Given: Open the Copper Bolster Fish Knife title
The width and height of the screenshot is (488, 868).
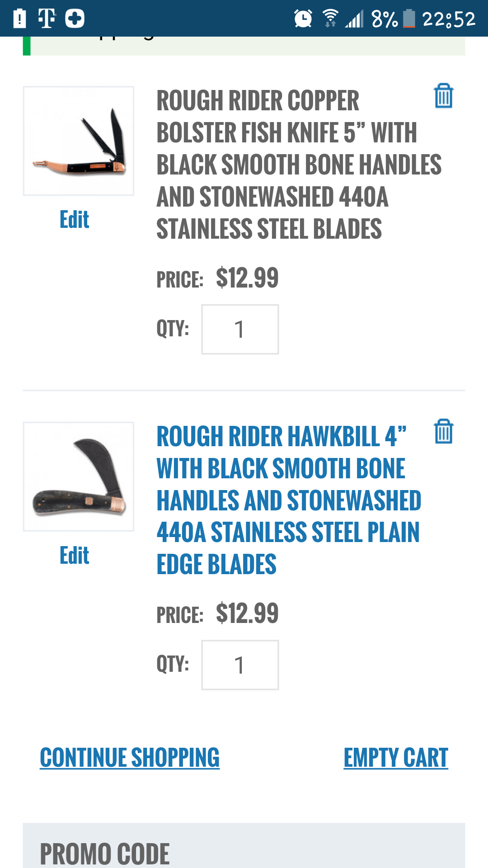Looking at the screenshot, I should [298, 165].
